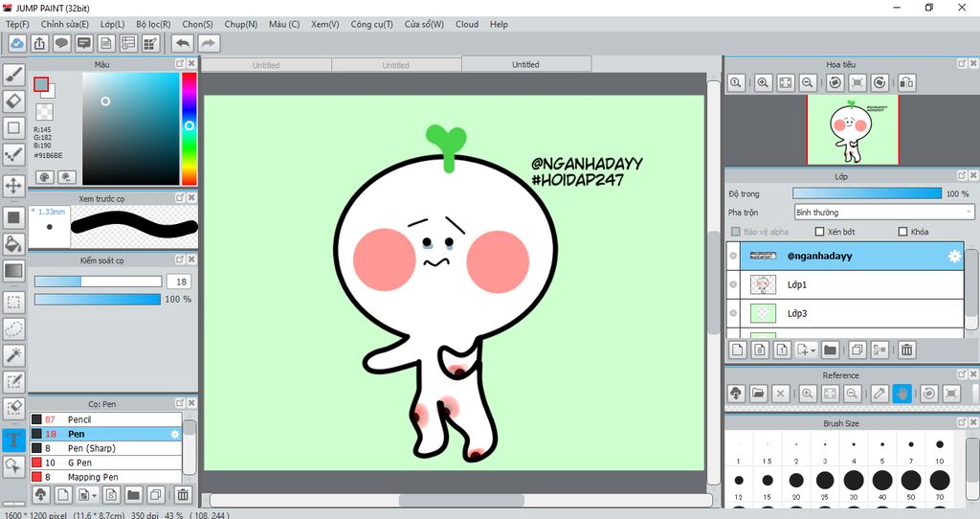Open the Bộ lọc(R) menu

pyautogui.click(x=153, y=24)
